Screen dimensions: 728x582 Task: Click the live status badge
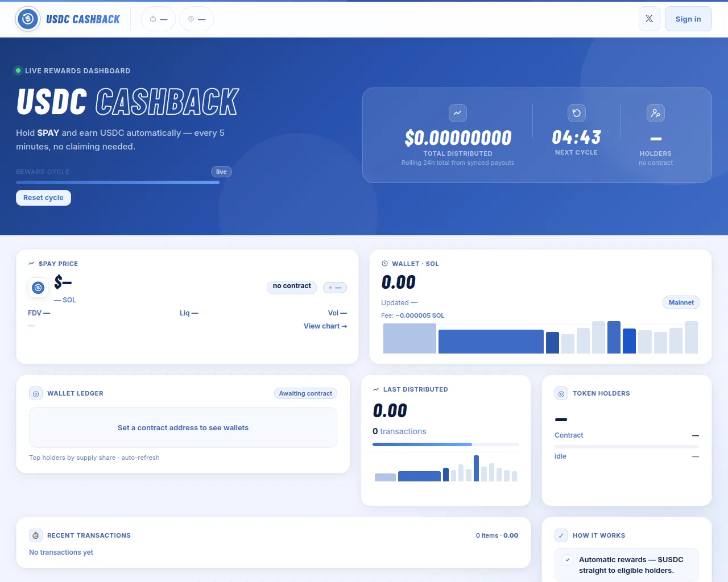221,172
